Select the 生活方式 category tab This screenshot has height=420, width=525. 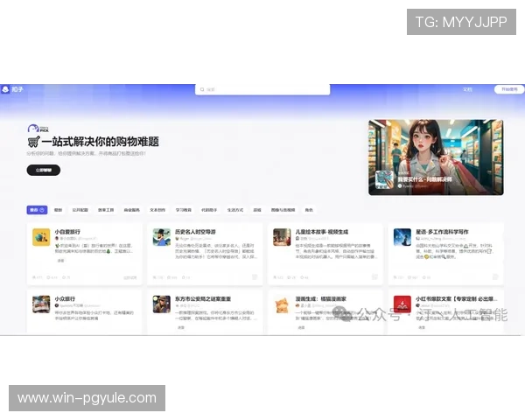pos(235,210)
